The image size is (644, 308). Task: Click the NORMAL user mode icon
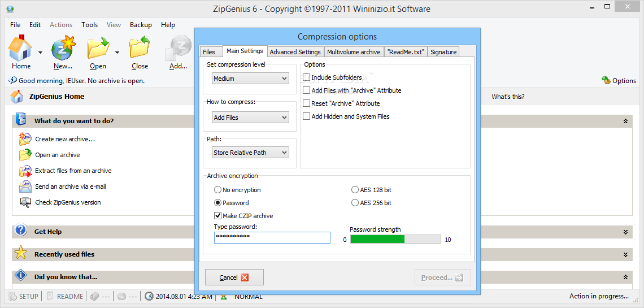point(224,296)
